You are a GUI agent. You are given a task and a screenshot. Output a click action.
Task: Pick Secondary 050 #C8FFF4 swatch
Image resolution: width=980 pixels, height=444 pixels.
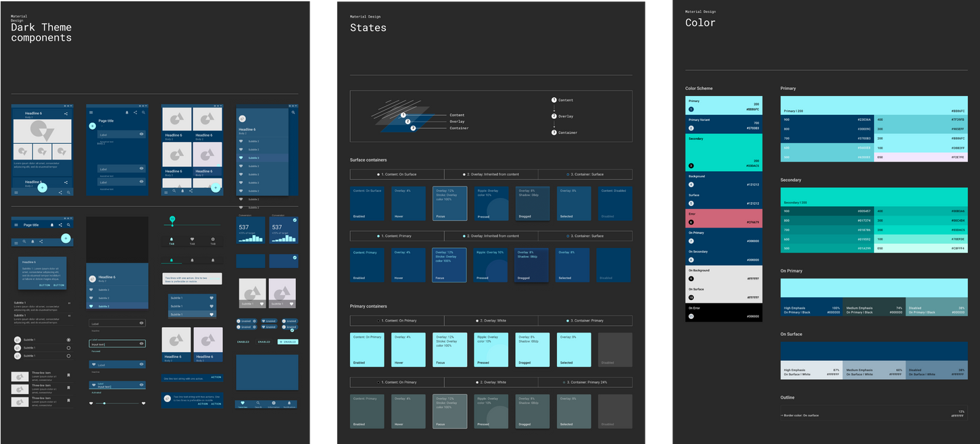[921, 249]
